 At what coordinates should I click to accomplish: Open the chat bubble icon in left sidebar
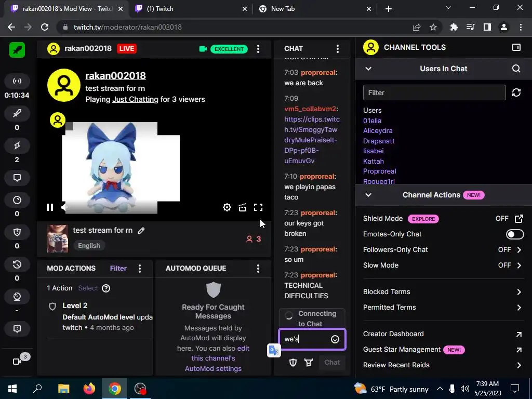point(17,178)
